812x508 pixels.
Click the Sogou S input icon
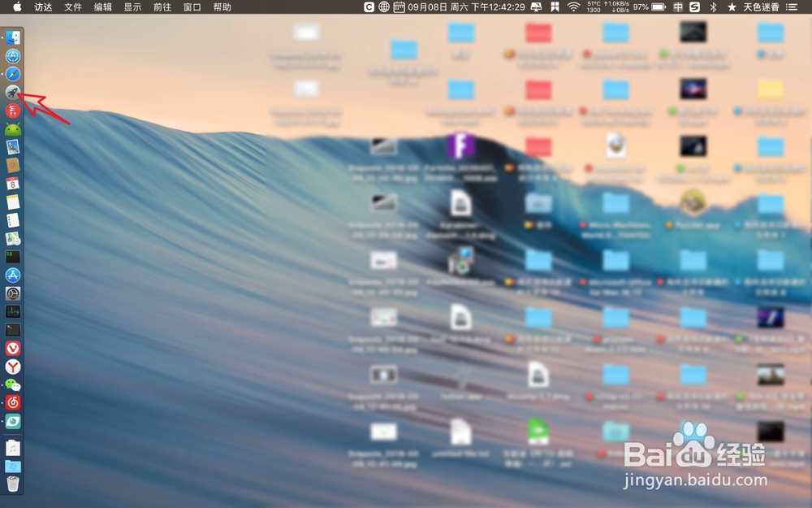[x=695, y=7]
